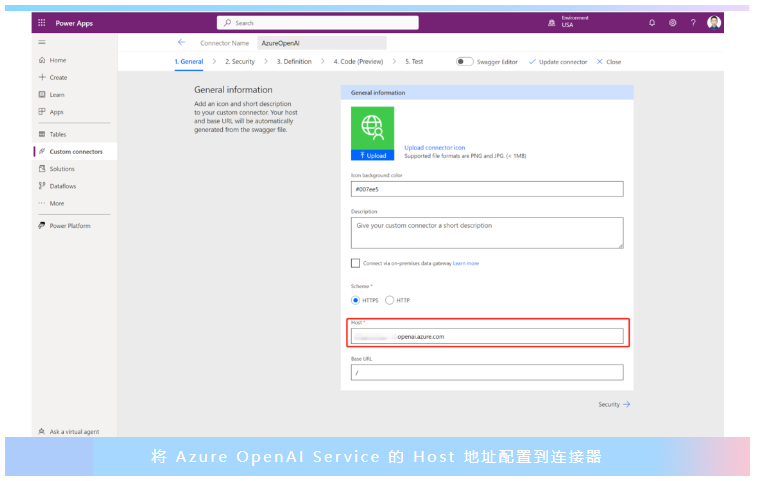Click Close the connector editor
This screenshot has height=481, width=761.
(x=609, y=62)
